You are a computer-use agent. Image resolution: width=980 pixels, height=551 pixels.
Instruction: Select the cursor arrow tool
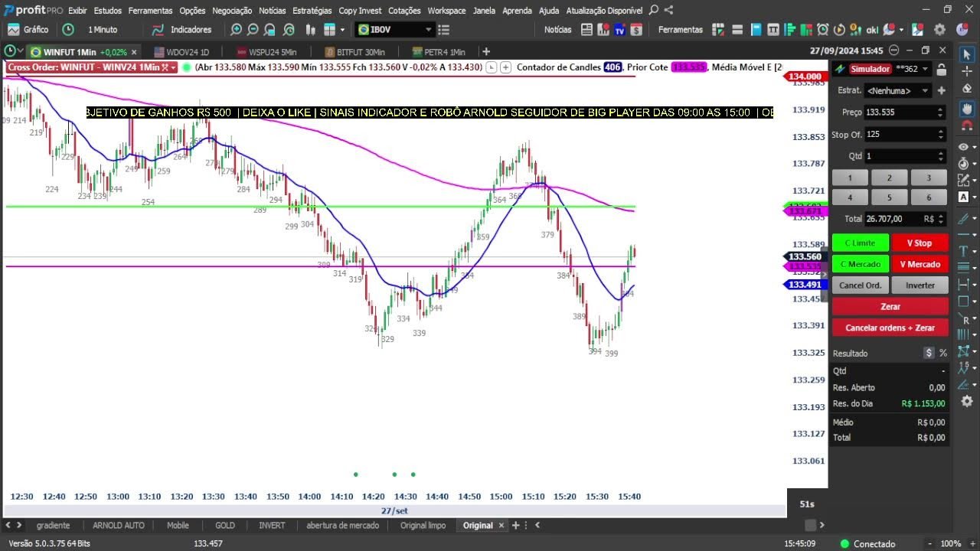pyautogui.click(x=966, y=55)
